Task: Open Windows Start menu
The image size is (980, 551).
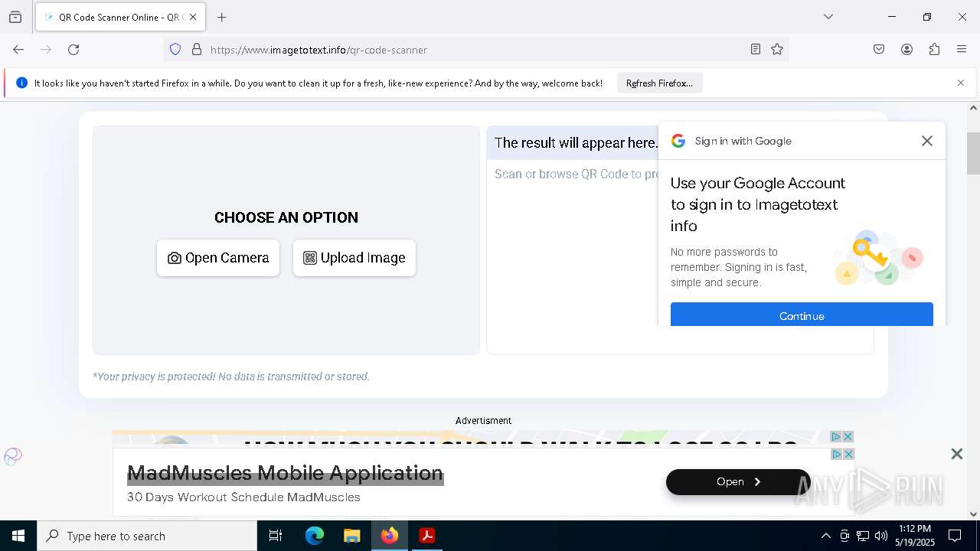Action: pos(18,536)
